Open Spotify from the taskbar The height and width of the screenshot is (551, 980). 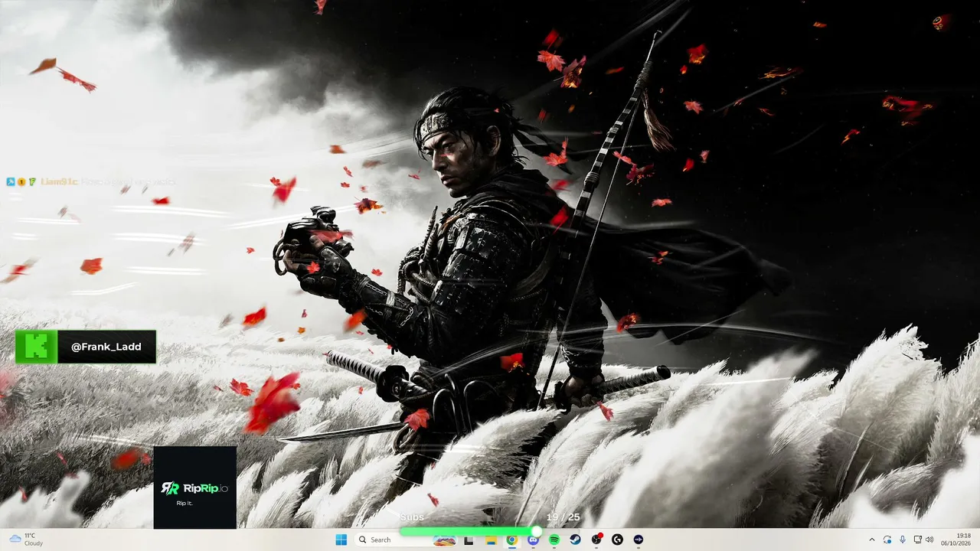pyautogui.click(x=554, y=540)
